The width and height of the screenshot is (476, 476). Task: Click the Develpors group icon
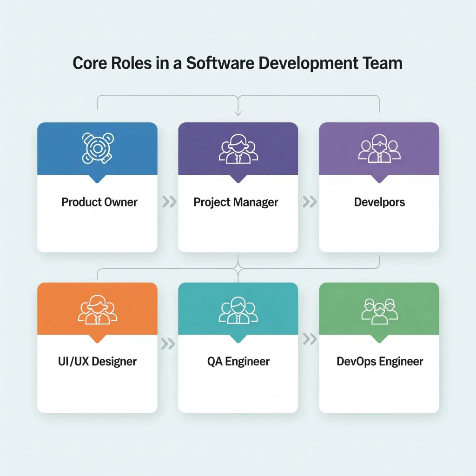pos(379,149)
